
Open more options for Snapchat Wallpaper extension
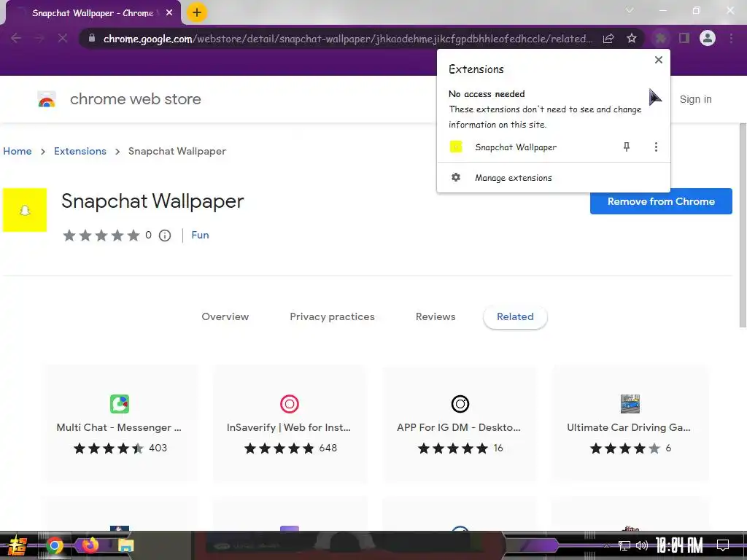point(656,147)
